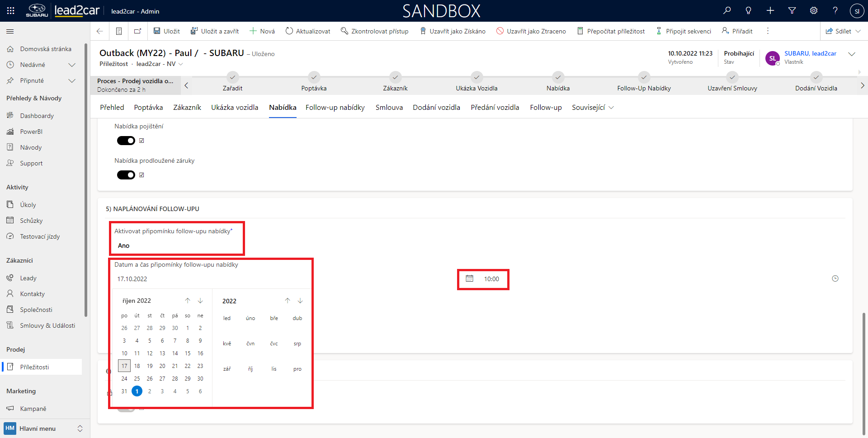868x438 pixels.
Task: Switch to the Smlouva tab
Action: coord(389,108)
